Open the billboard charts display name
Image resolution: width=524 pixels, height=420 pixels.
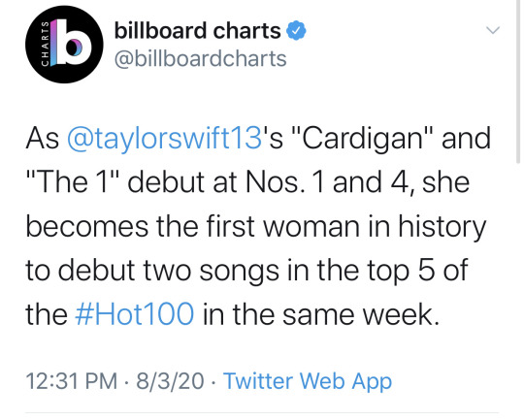(x=198, y=30)
